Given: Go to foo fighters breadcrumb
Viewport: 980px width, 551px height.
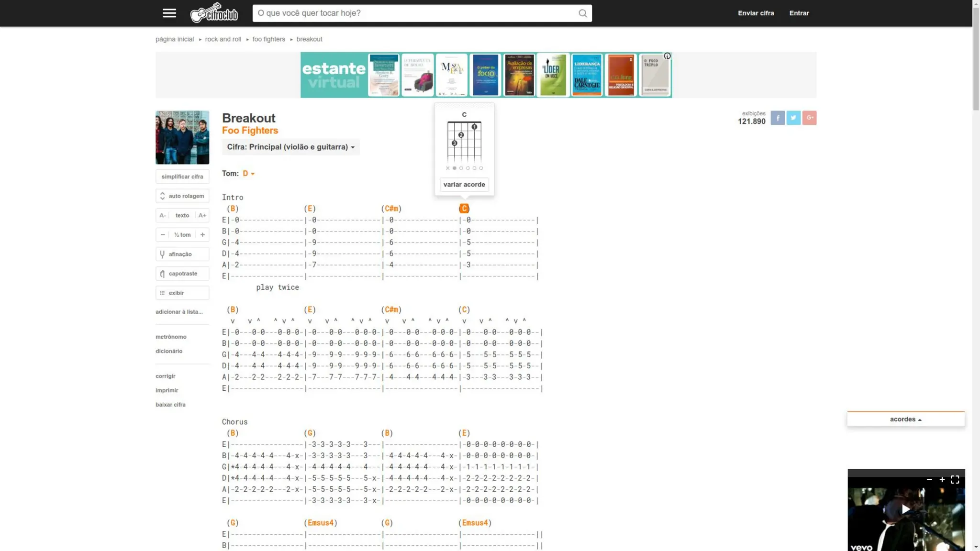Looking at the screenshot, I should 268,39.
